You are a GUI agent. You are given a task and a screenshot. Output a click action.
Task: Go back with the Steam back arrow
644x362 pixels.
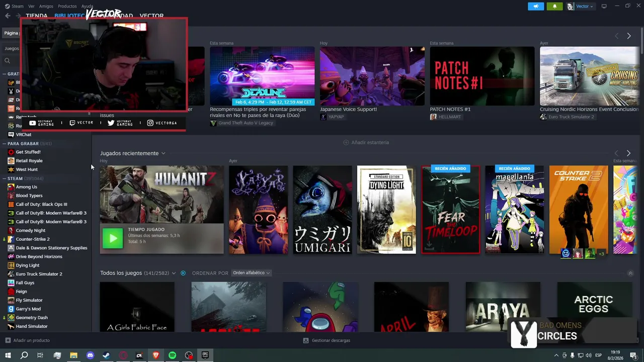[8, 16]
